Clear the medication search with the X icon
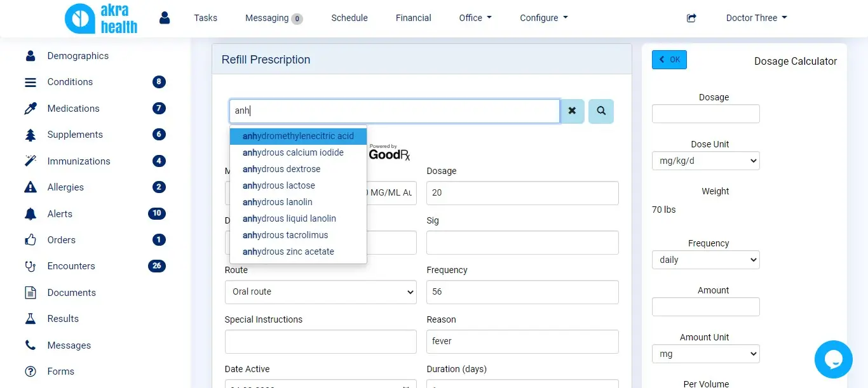Viewport: 868px width, 388px height. coord(572,110)
